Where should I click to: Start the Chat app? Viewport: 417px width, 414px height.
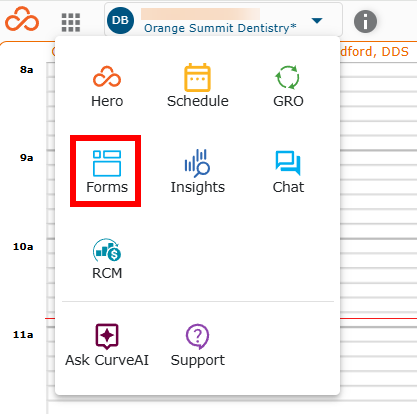pyautogui.click(x=288, y=172)
